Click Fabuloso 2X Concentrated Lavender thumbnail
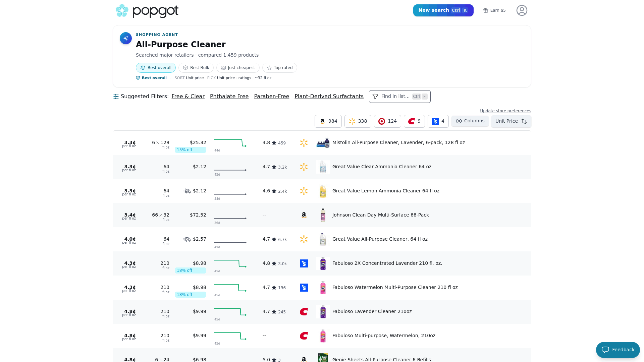 [x=323, y=263]
